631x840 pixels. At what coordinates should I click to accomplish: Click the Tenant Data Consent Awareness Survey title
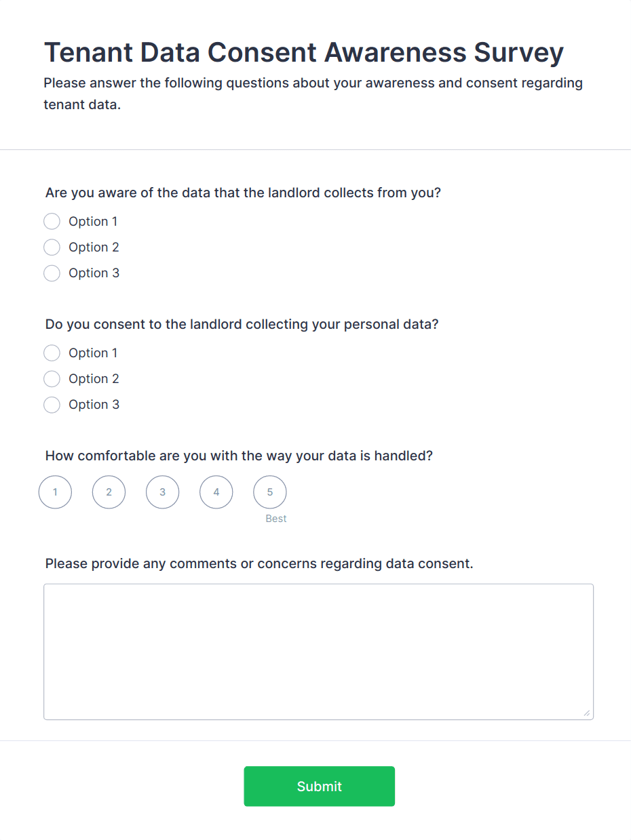(x=303, y=53)
